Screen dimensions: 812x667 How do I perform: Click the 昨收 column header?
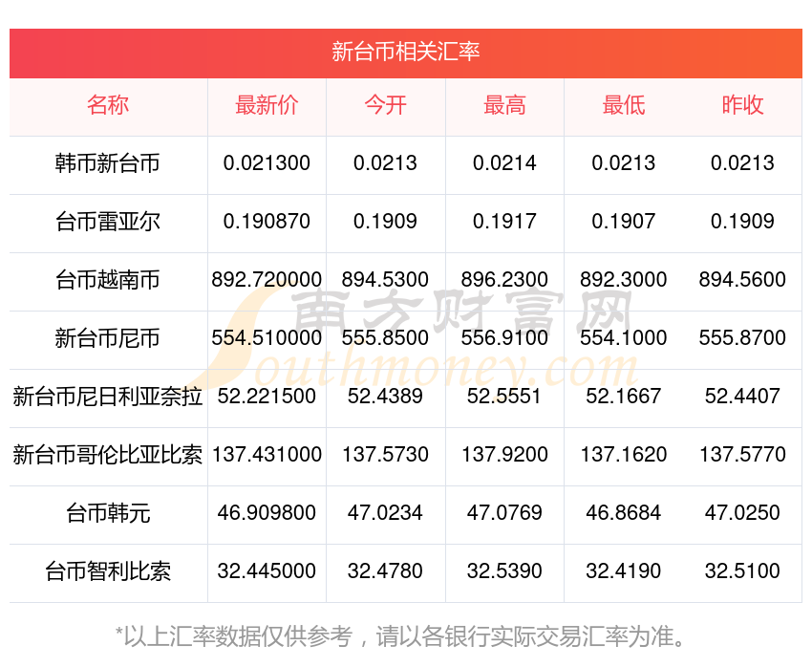742,105
